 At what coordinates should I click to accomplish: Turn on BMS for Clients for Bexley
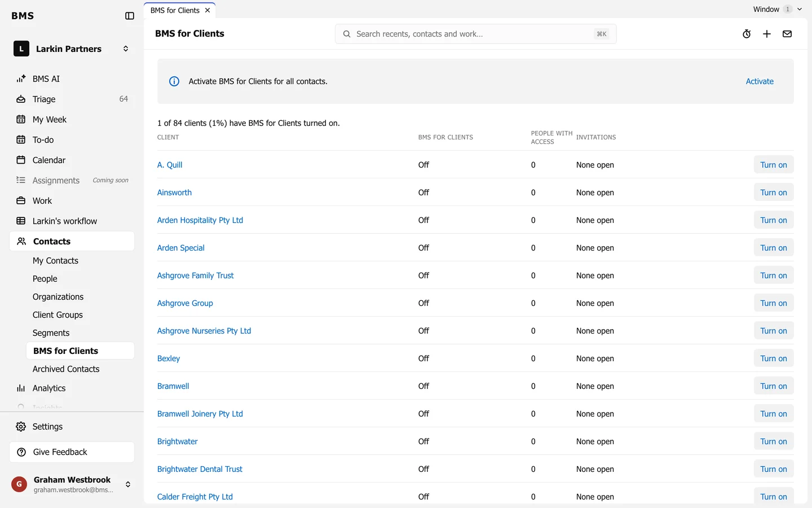pos(774,358)
